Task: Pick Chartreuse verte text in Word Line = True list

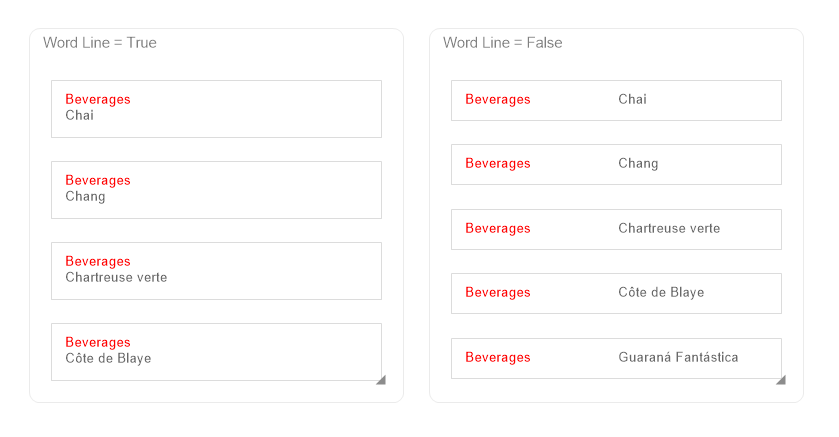Action: point(116,278)
